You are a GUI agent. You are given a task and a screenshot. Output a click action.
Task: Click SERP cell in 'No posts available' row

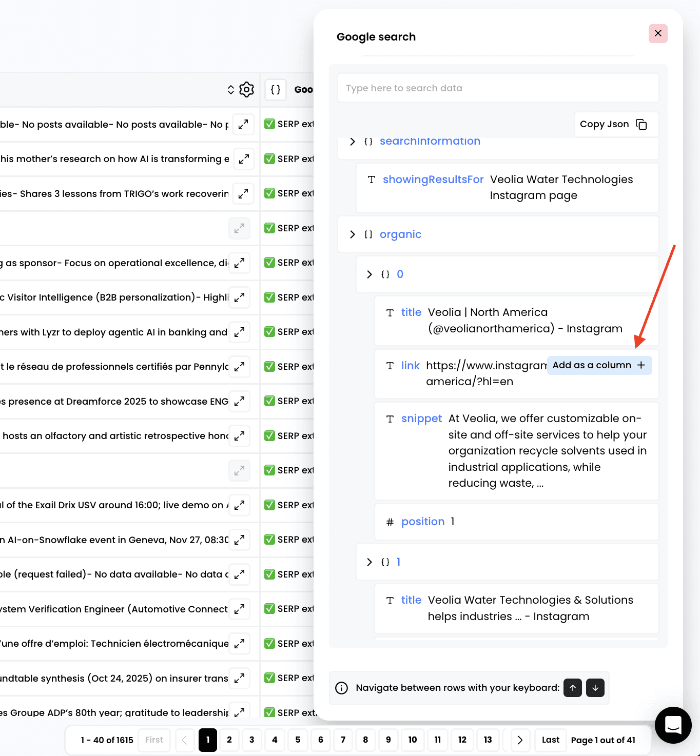pos(288,124)
